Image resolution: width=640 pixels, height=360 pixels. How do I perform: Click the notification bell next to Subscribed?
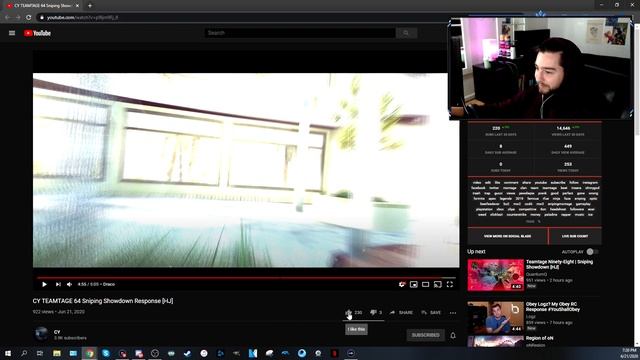point(453,335)
